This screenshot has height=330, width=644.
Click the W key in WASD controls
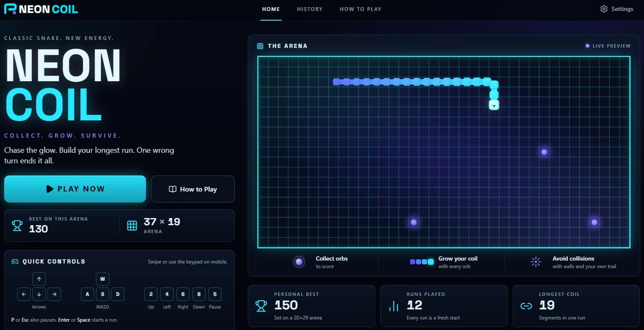pyautogui.click(x=103, y=279)
